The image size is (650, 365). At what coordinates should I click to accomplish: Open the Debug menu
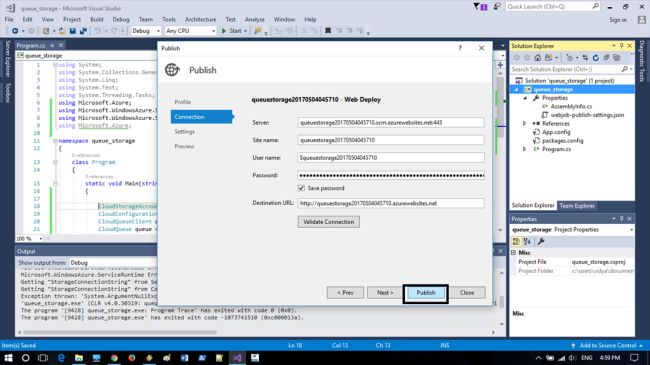click(x=121, y=19)
